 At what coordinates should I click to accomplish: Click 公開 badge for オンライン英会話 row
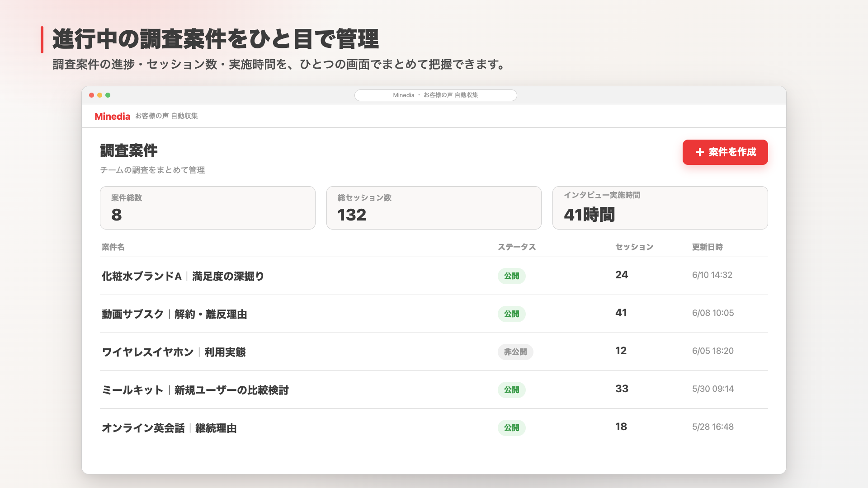(512, 428)
